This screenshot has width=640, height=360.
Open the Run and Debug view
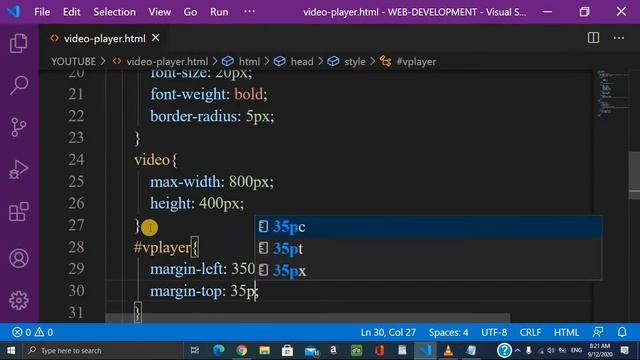click(x=19, y=169)
